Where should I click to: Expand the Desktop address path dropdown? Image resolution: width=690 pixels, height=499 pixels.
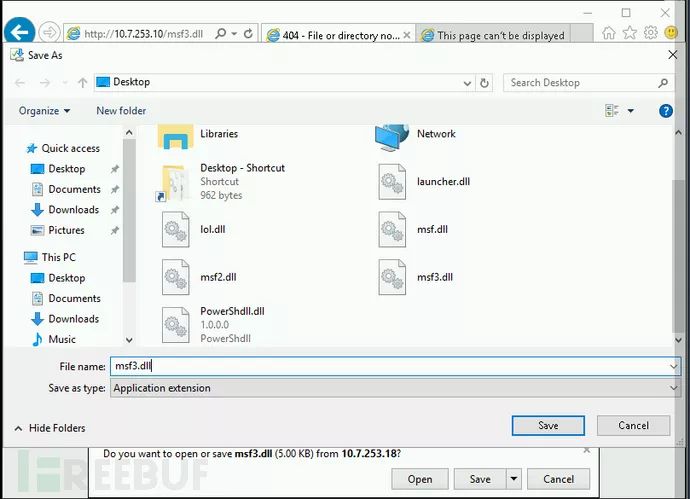click(467, 83)
